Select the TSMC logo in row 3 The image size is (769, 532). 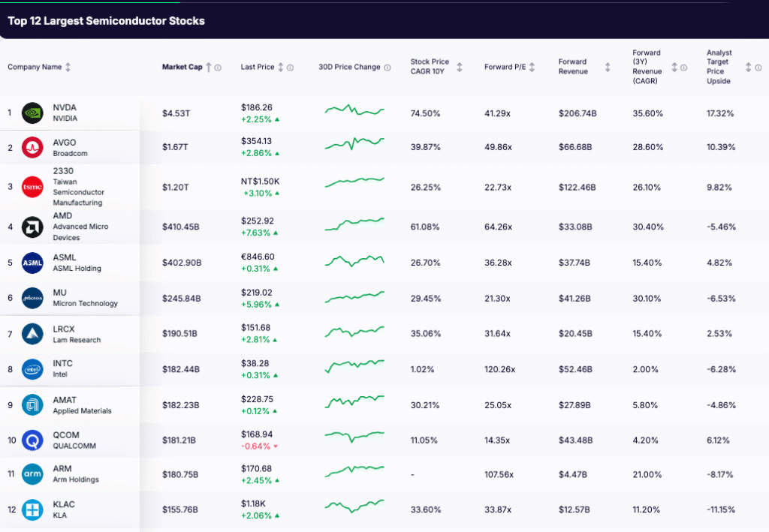[x=32, y=187]
